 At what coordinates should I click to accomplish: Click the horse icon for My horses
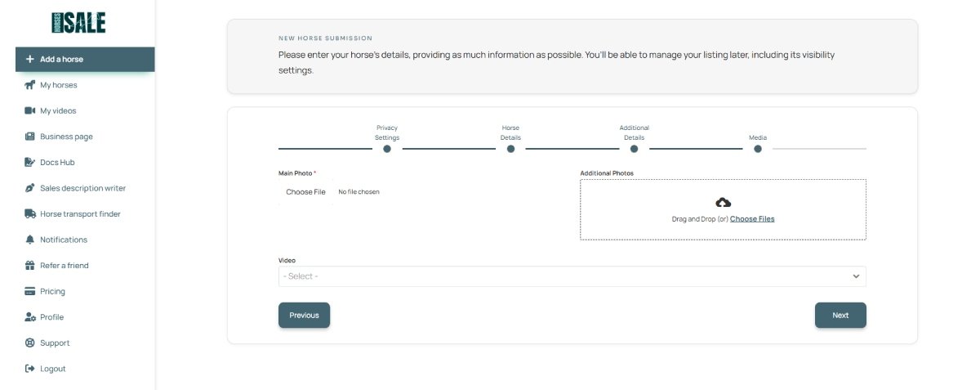pyautogui.click(x=30, y=85)
